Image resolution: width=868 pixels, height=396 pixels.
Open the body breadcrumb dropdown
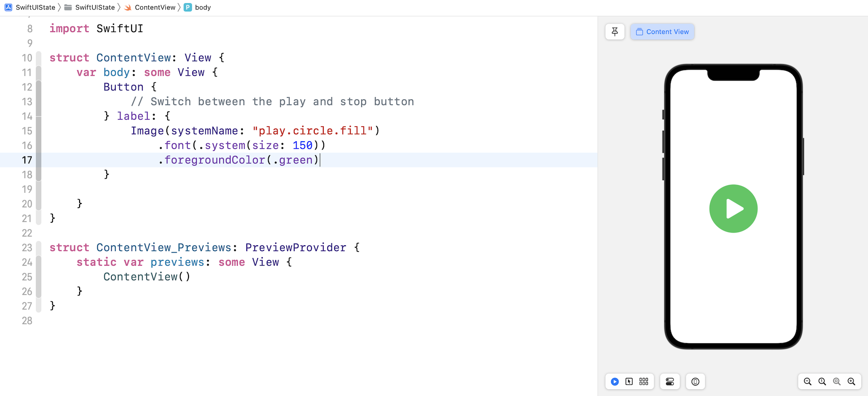point(202,7)
